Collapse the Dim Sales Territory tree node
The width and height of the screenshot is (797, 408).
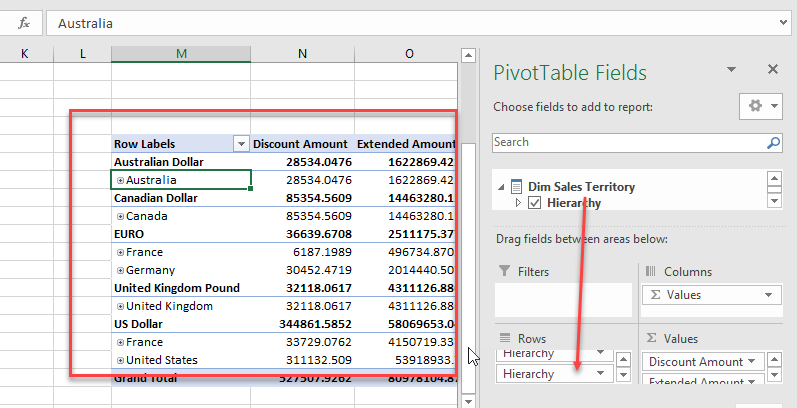[x=501, y=186]
